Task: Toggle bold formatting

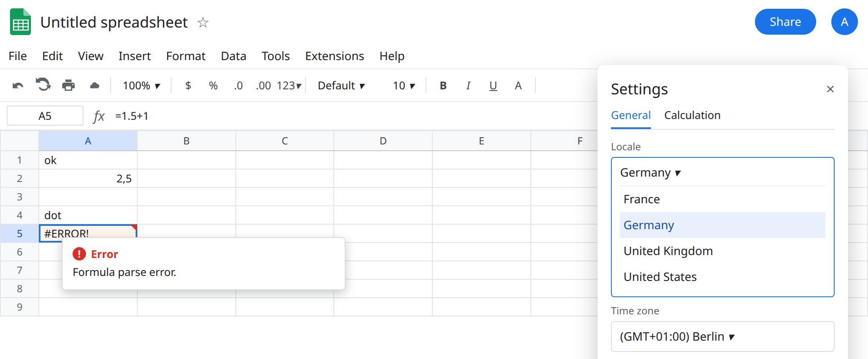Action: click(x=443, y=86)
